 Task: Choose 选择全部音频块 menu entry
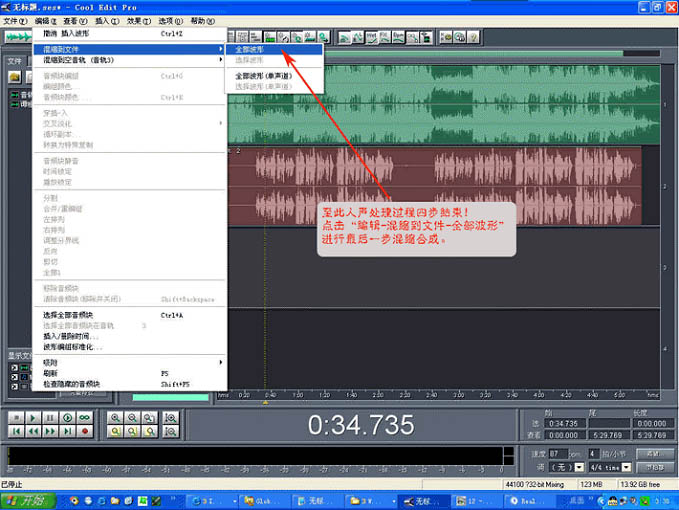[129, 315]
